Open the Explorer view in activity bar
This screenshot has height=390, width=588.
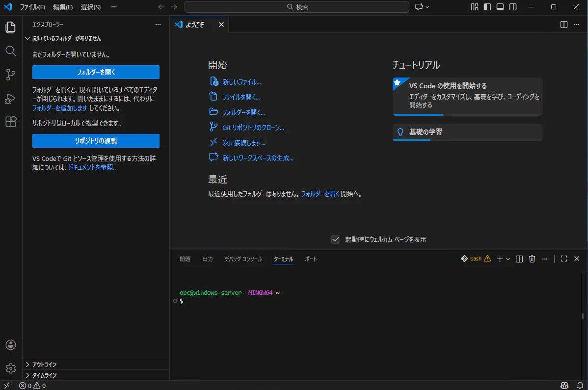pos(11,27)
